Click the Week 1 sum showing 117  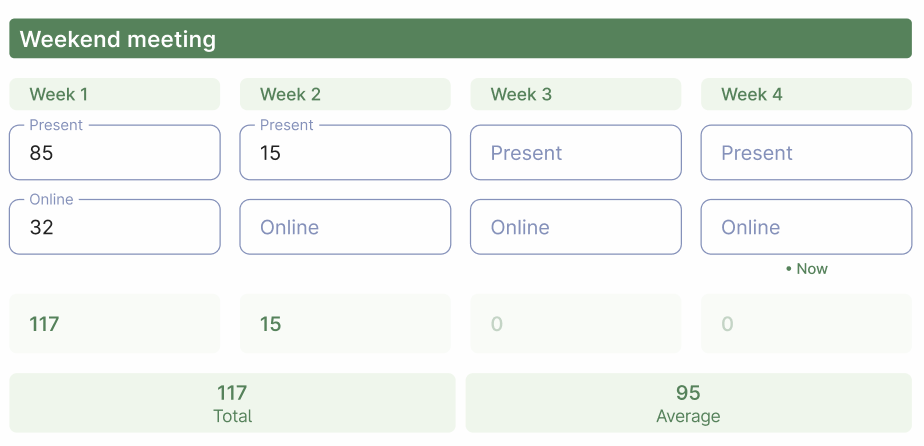(114, 324)
